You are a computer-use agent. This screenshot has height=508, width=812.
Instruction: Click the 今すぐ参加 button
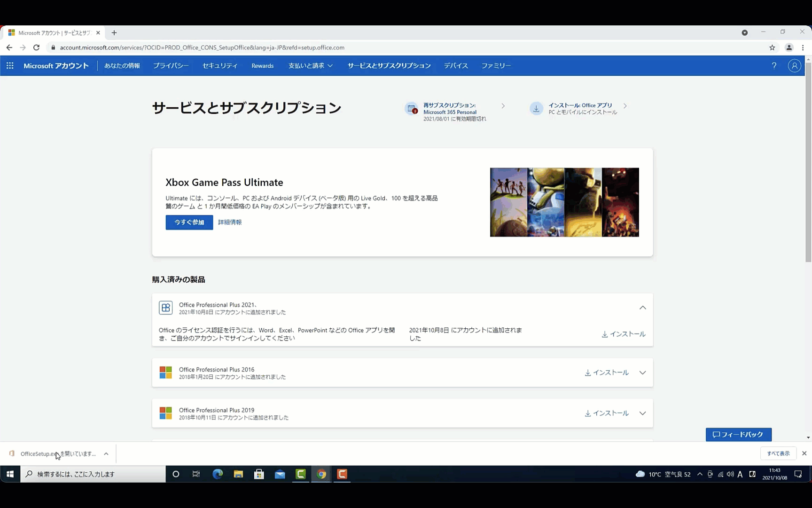(189, 222)
